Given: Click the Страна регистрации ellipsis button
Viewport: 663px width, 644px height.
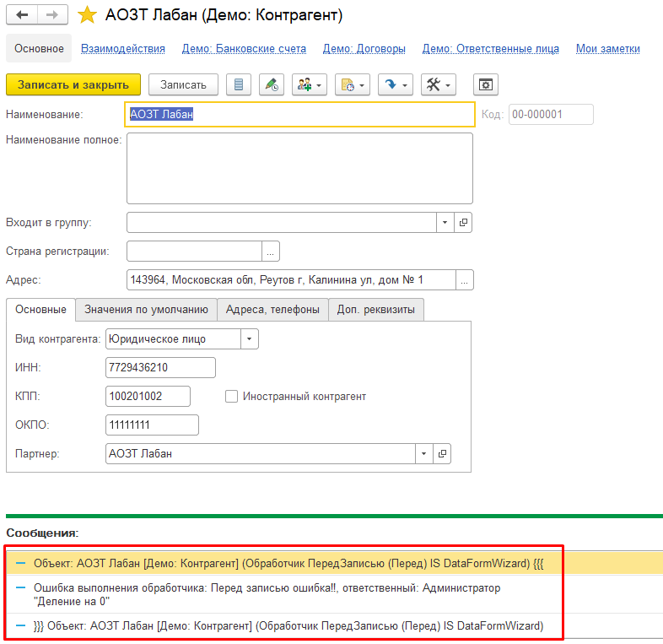Looking at the screenshot, I should point(271,252).
